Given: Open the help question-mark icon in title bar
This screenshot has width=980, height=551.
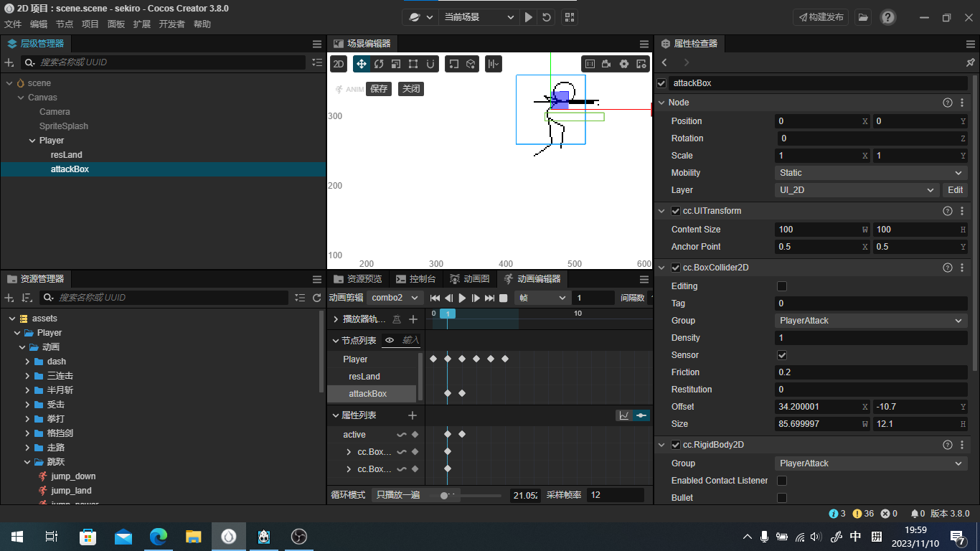Looking at the screenshot, I should click(x=888, y=17).
